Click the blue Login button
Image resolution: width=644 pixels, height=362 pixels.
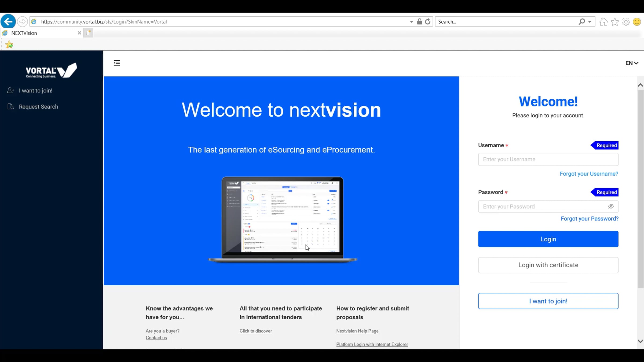(548, 239)
